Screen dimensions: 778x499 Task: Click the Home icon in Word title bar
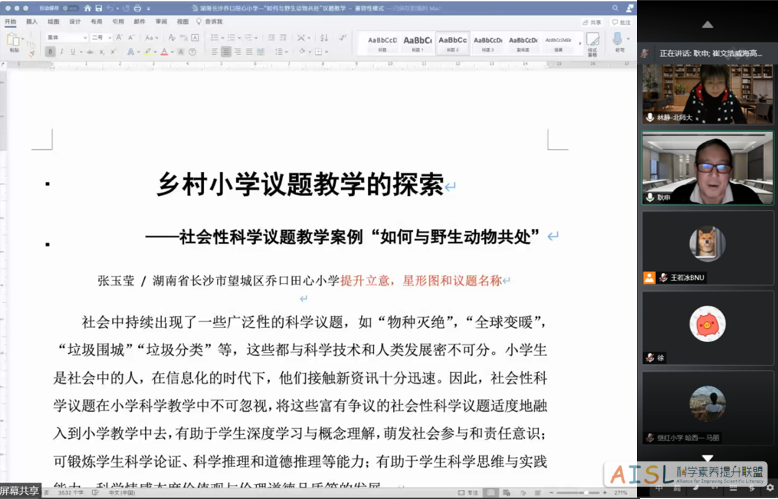[88, 8]
